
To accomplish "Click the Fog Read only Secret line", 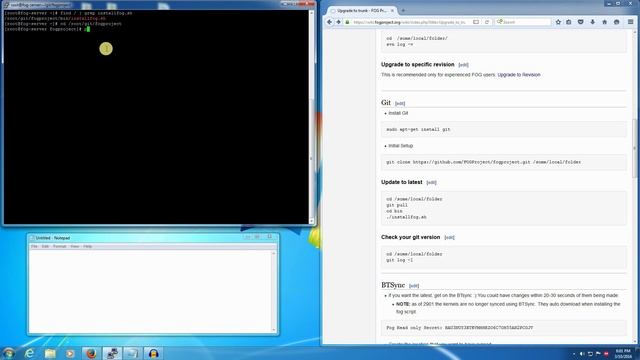I will [460, 328].
